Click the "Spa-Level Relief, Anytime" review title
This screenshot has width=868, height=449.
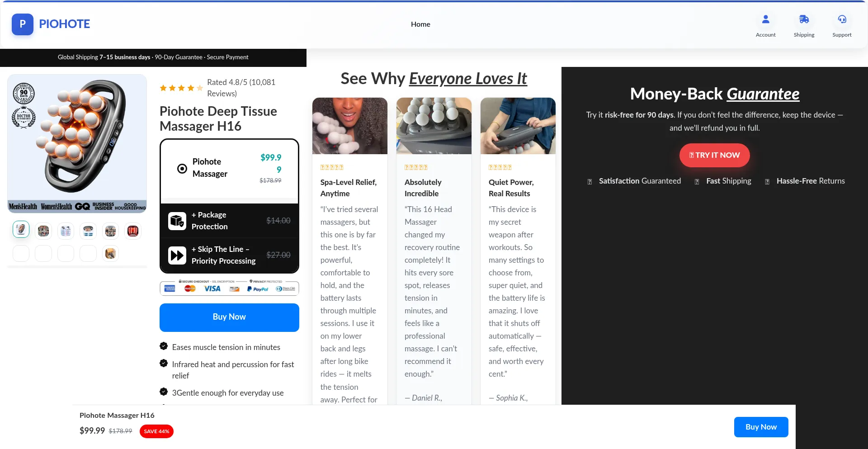(349, 188)
